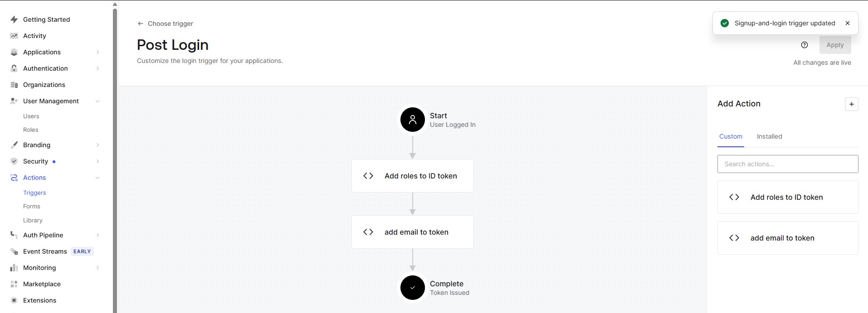The height and width of the screenshot is (313, 868).
Task: Select the Custom actions tab
Action: click(731, 136)
